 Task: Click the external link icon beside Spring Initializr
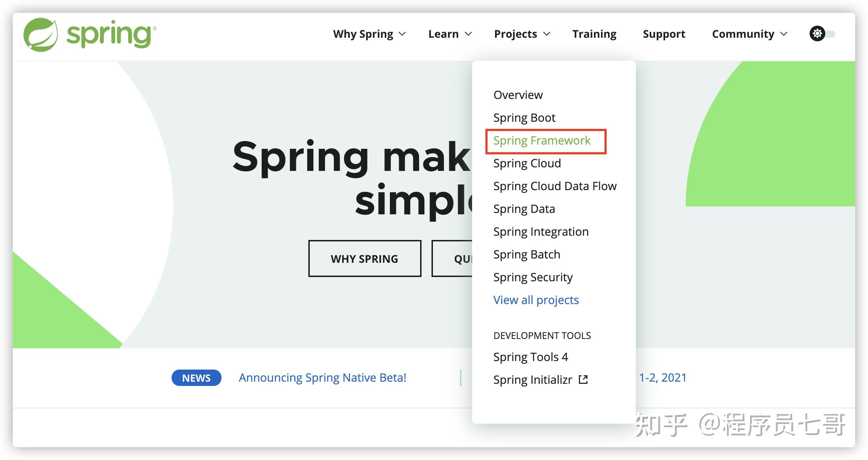tap(583, 380)
